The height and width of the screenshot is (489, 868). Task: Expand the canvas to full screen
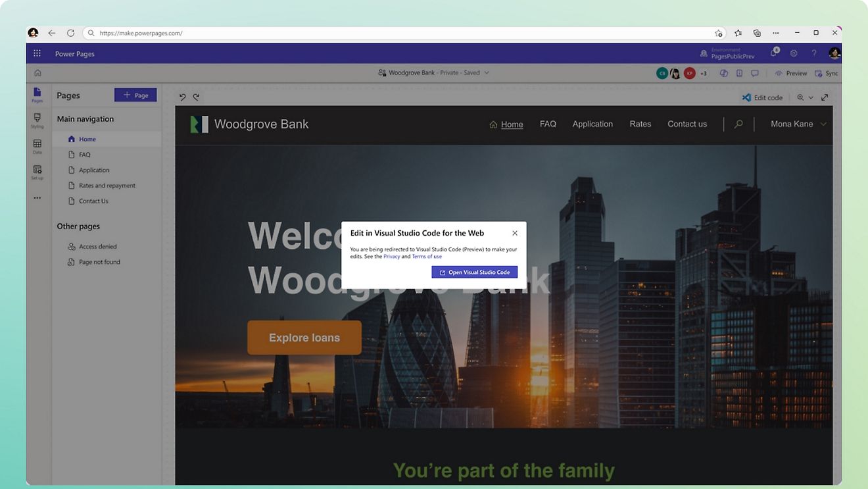825,97
